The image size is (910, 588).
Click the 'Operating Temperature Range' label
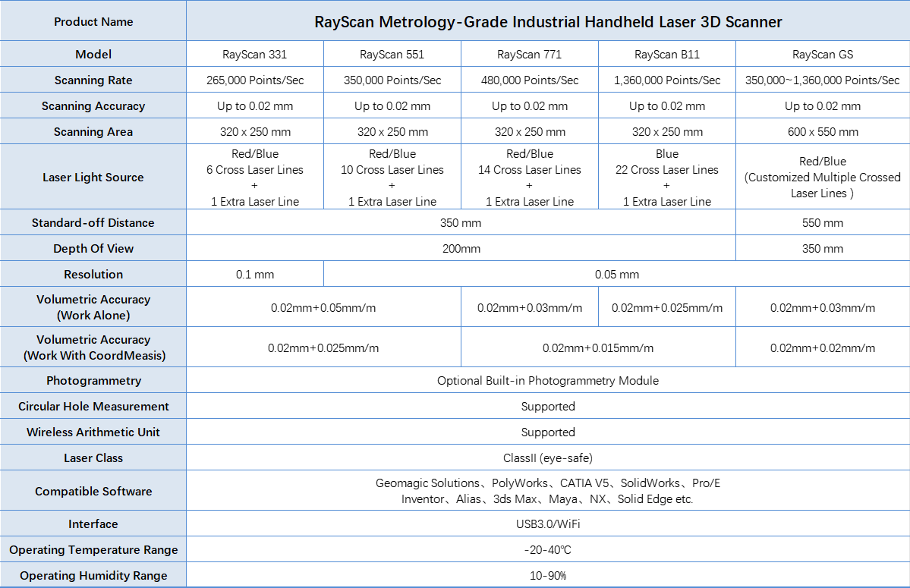tap(93, 550)
